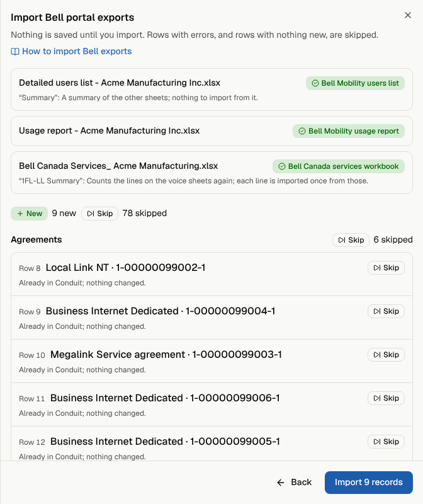Click Import 9 records button

(368, 483)
